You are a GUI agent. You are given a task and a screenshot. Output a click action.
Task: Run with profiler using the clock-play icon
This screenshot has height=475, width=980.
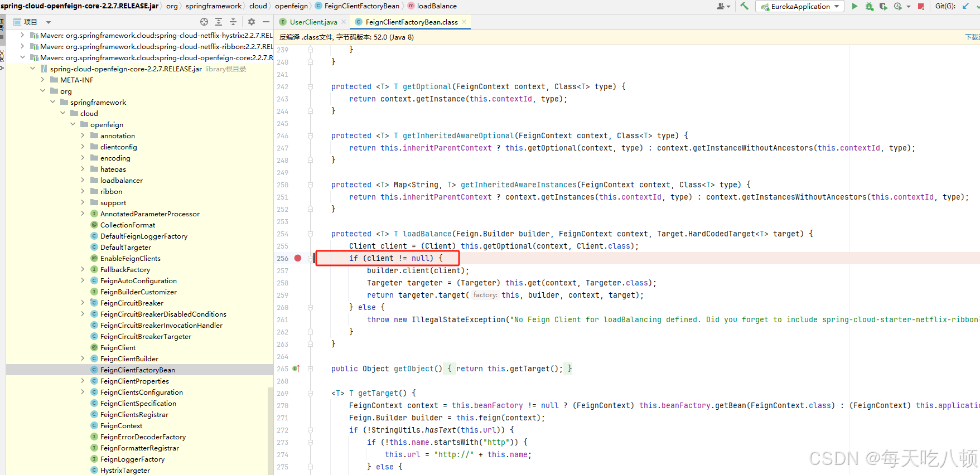[897, 6]
